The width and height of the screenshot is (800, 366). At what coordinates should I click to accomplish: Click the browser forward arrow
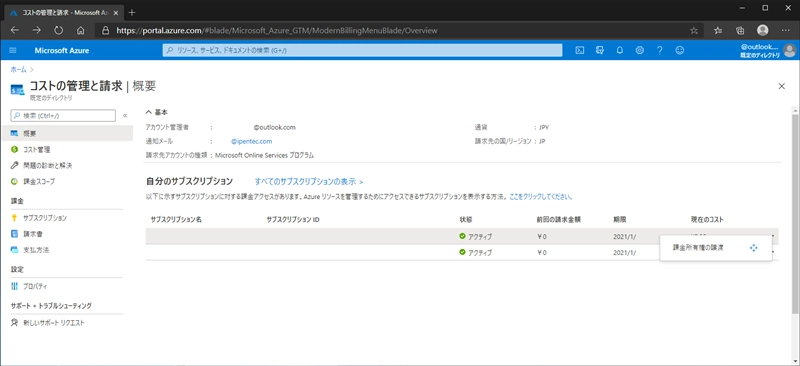(36, 30)
